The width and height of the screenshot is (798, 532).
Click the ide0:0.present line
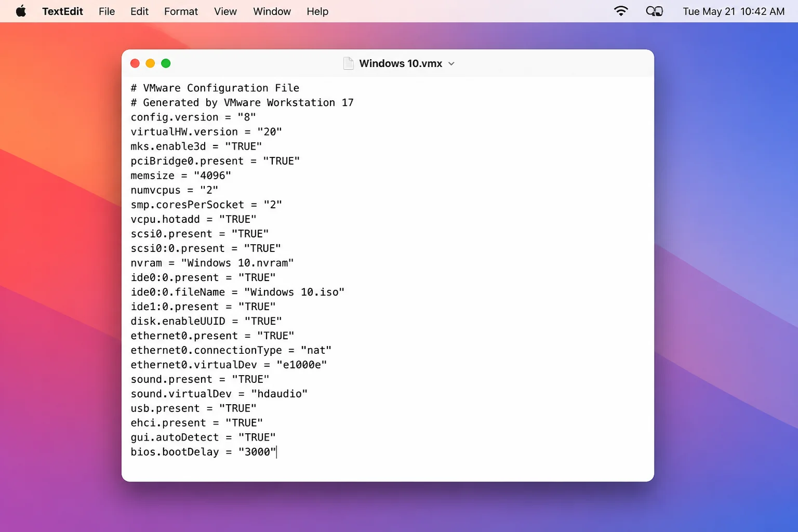coord(203,277)
